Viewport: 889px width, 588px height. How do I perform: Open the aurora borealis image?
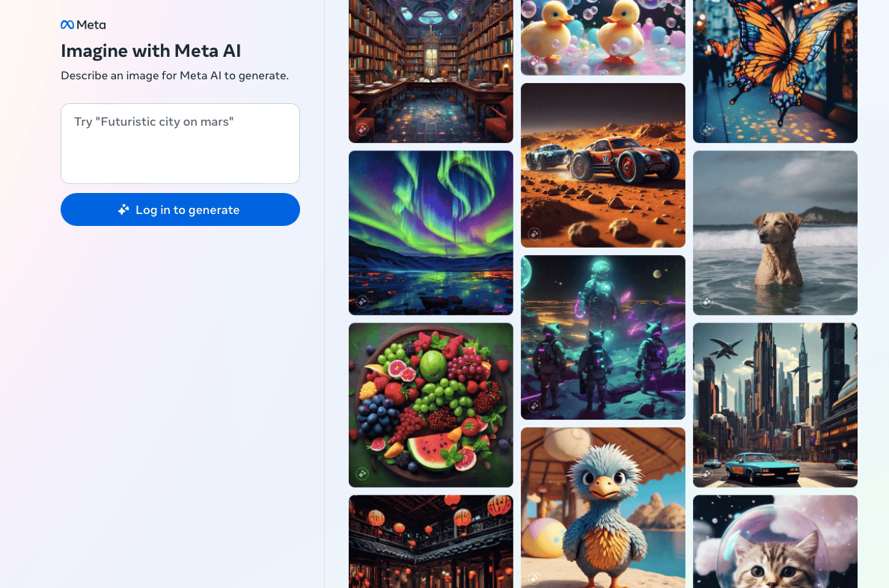[x=431, y=233]
